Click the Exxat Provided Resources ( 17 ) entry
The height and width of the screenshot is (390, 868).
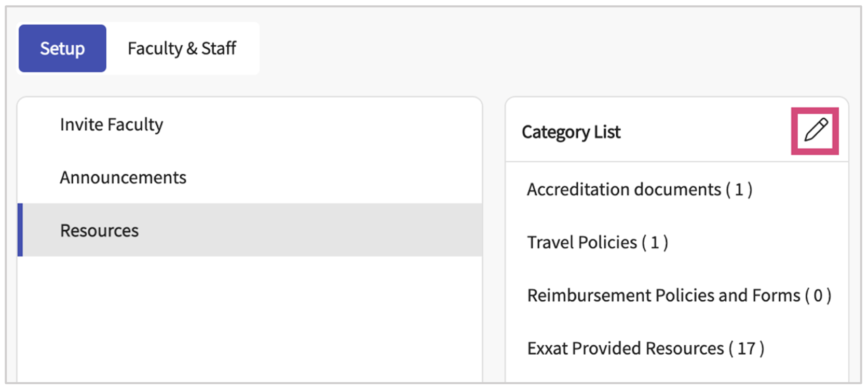click(x=645, y=348)
